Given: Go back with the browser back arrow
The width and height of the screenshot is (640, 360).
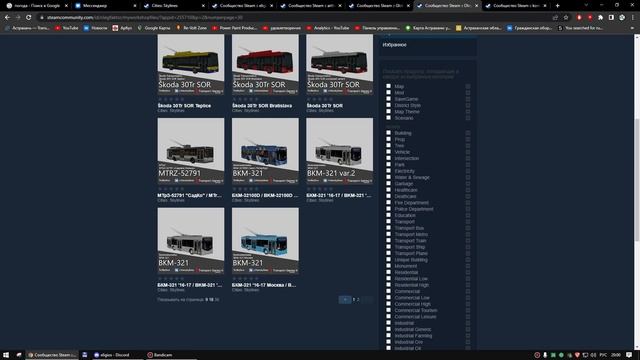Looking at the screenshot, I should [7, 18].
